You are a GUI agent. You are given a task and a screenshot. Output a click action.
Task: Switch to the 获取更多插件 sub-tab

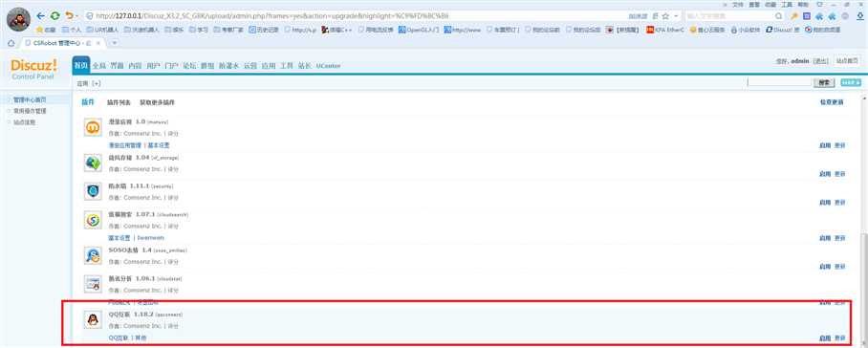tap(157, 103)
